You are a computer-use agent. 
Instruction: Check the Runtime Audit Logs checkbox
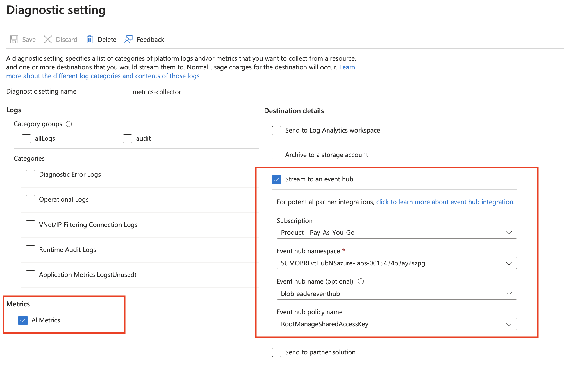30,250
